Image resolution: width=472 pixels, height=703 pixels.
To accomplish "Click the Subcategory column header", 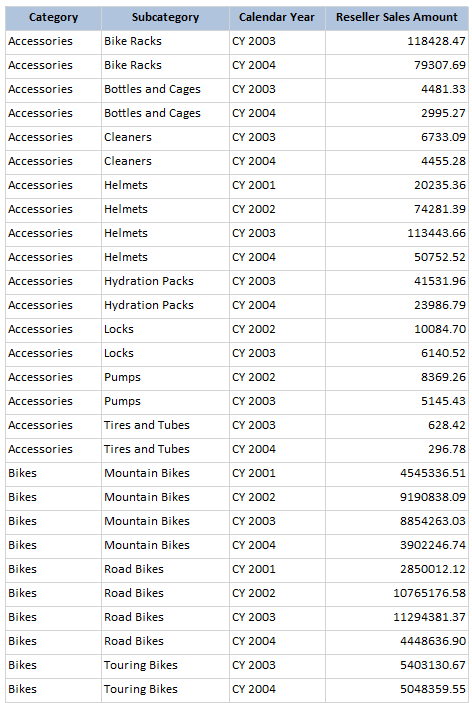I will pos(165,18).
